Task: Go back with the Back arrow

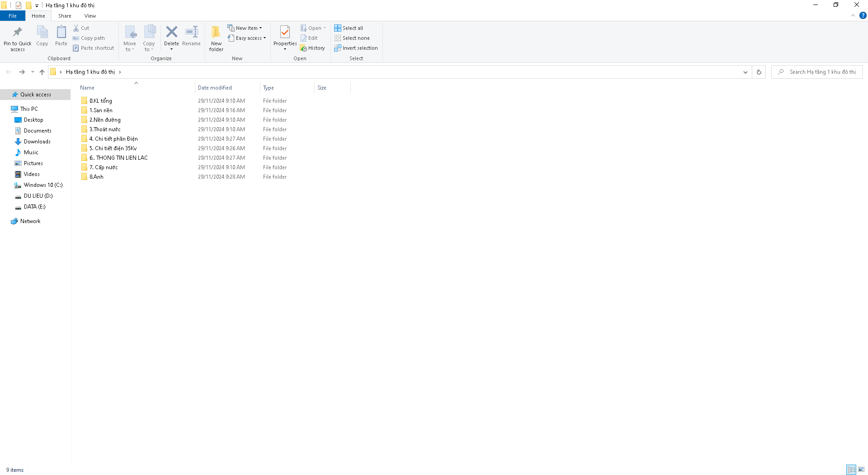Action: point(9,72)
